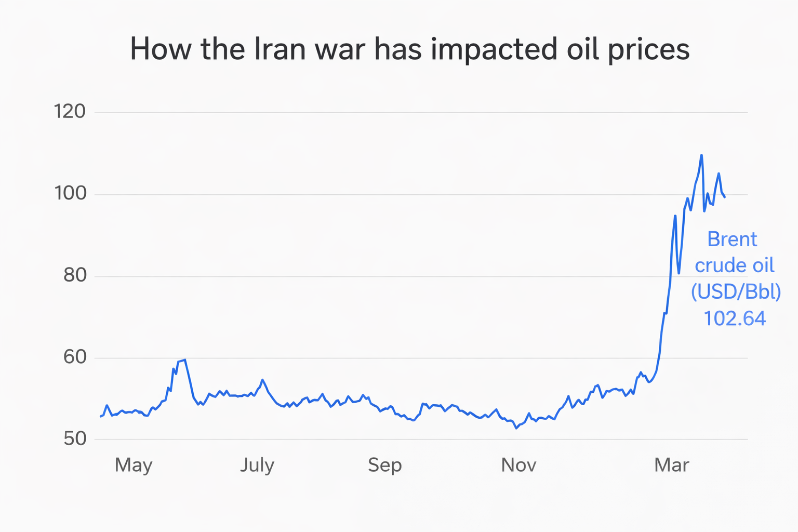This screenshot has width=798, height=532.
Task: Select the Nov x-axis label
Action: 518,464
